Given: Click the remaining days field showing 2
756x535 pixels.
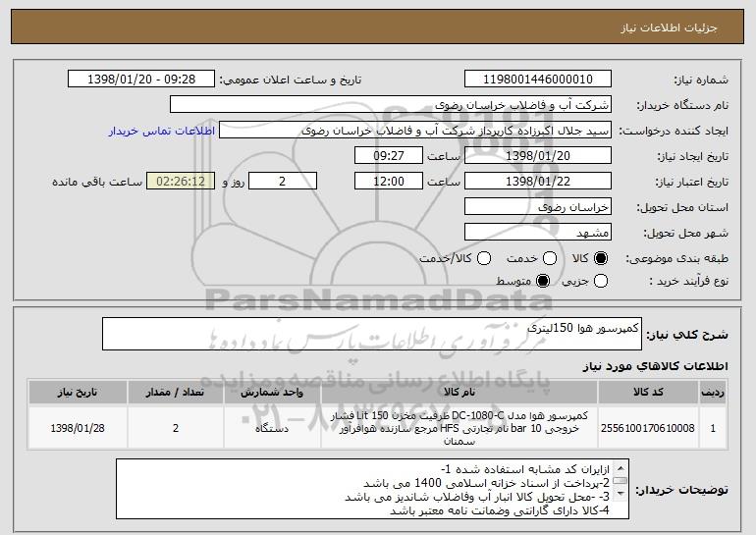Looking at the screenshot, I should (283, 182).
